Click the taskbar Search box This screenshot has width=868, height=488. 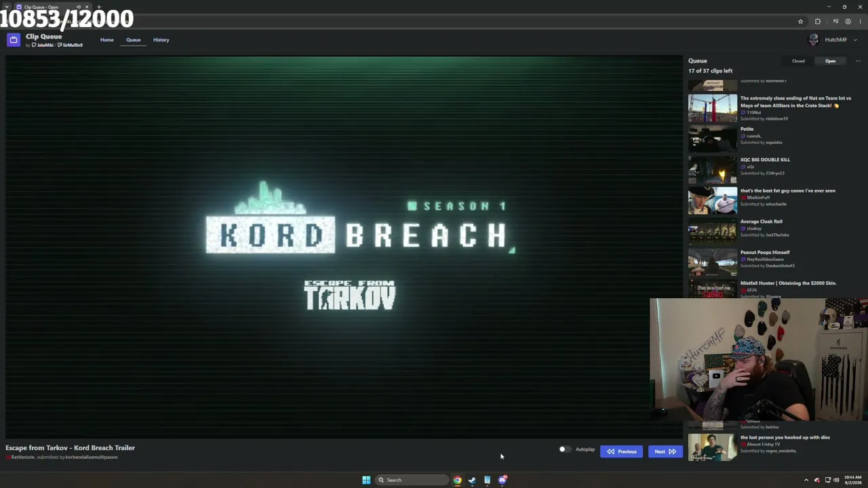coord(412,480)
